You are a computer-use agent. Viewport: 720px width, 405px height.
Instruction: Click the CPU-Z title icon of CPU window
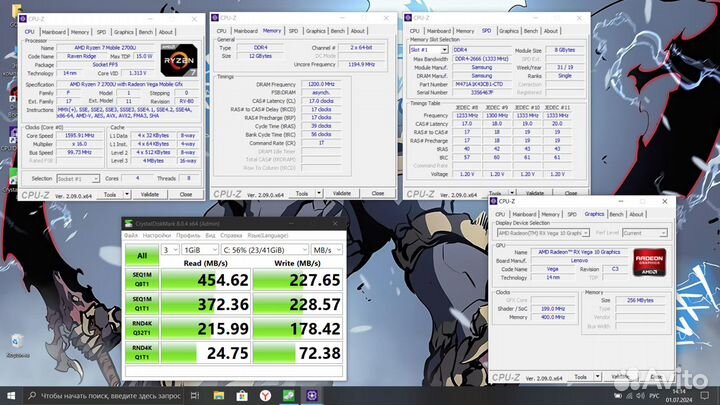pos(23,19)
